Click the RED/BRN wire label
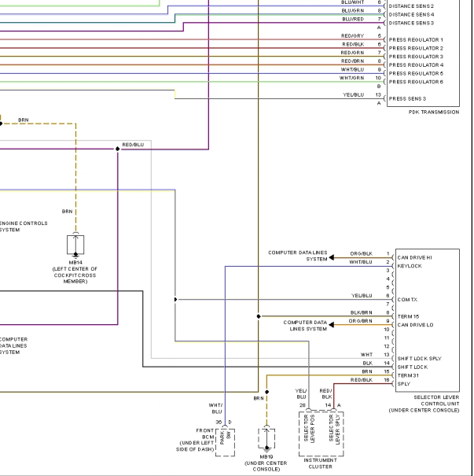This screenshot has width=474, height=476. point(352,61)
